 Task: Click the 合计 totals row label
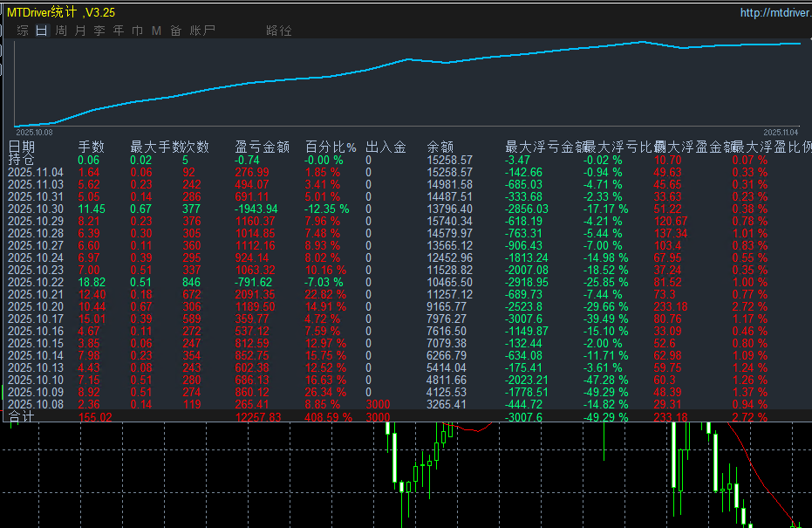[x=22, y=418]
